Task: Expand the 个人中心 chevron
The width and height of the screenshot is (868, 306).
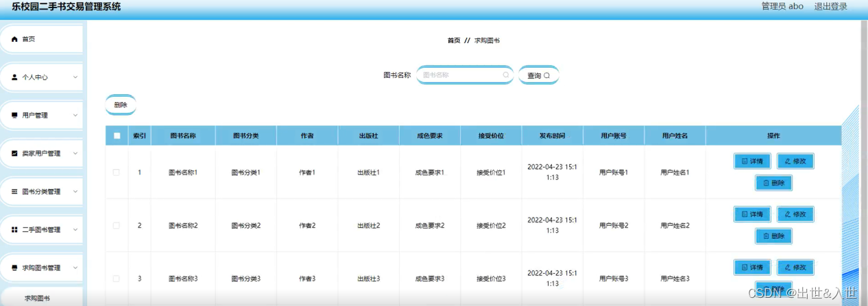Action: [75, 77]
